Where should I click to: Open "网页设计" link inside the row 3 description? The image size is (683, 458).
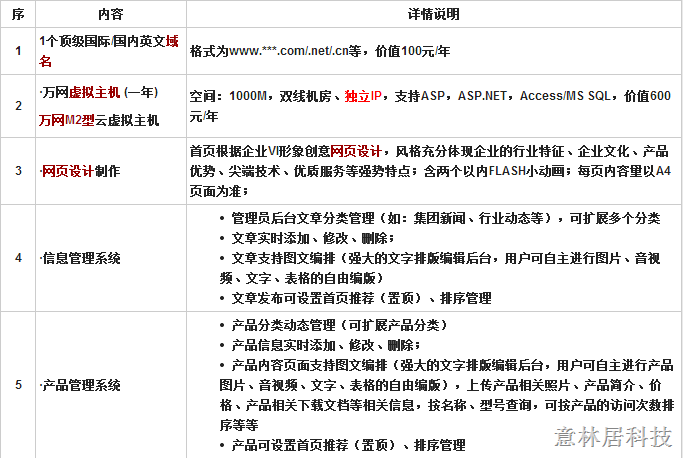(355, 150)
